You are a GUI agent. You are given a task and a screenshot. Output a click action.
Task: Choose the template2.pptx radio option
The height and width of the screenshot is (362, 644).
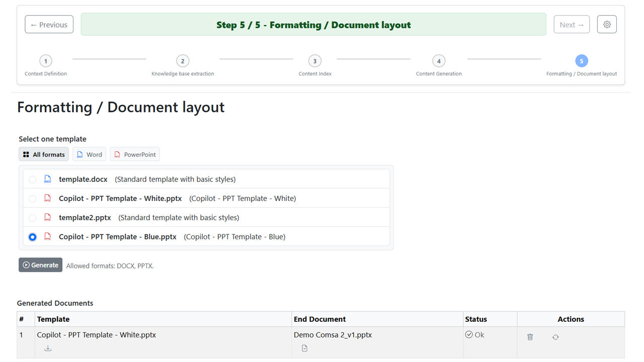pyautogui.click(x=32, y=218)
